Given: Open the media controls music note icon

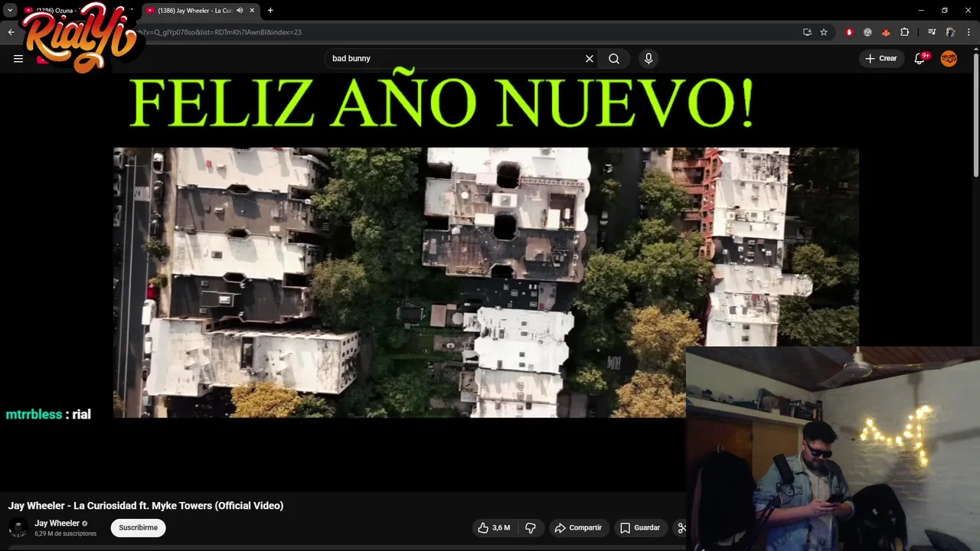Looking at the screenshot, I should 932,32.
